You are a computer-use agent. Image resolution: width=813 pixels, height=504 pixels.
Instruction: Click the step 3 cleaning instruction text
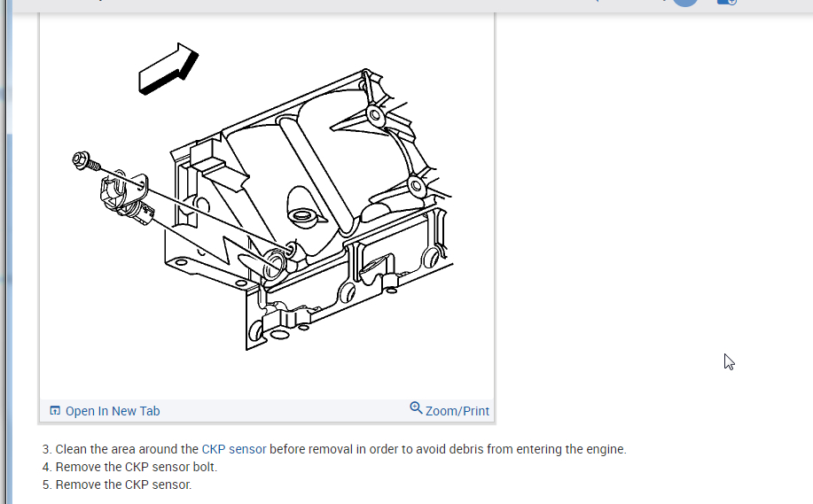(334, 449)
